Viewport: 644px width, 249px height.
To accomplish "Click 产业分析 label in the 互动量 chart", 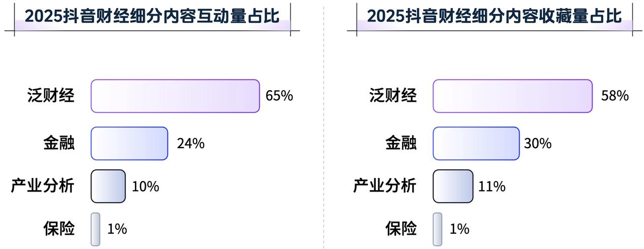I will 43,186.
